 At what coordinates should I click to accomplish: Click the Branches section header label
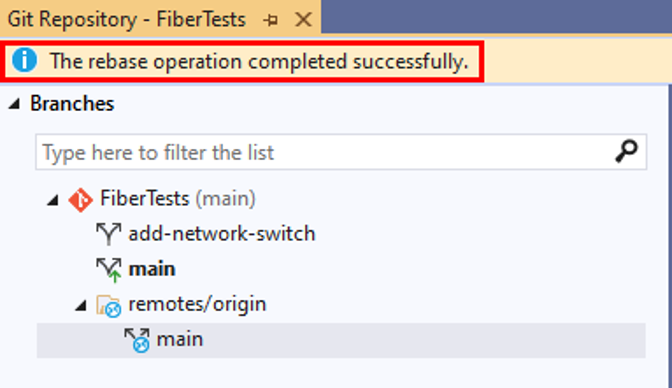tap(72, 104)
